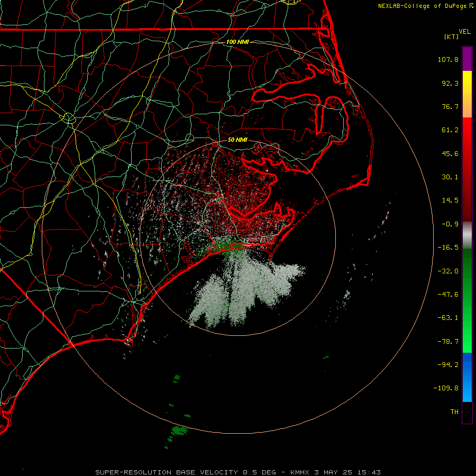Screen dimensions: 476x476
Task: Click the VEL legend title
Action: coord(464,32)
